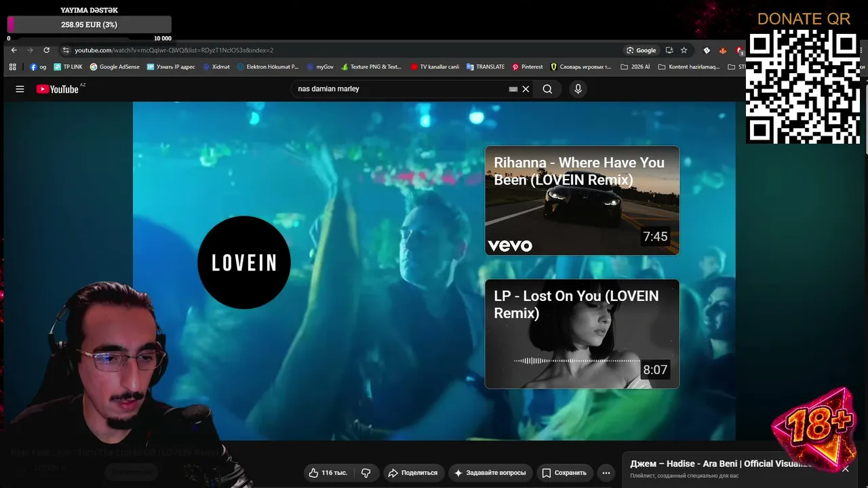Expand the 2026 Aİ bookmarks folder

[x=635, y=67]
